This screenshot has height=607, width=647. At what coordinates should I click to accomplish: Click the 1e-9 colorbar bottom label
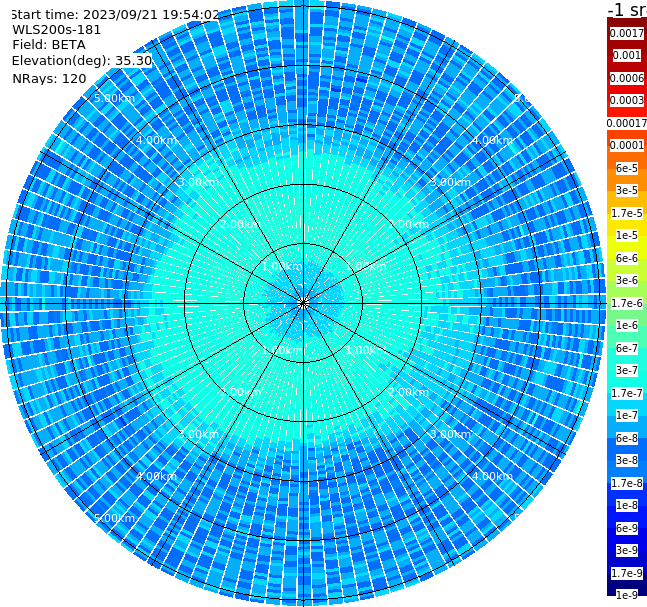(x=627, y=595)
